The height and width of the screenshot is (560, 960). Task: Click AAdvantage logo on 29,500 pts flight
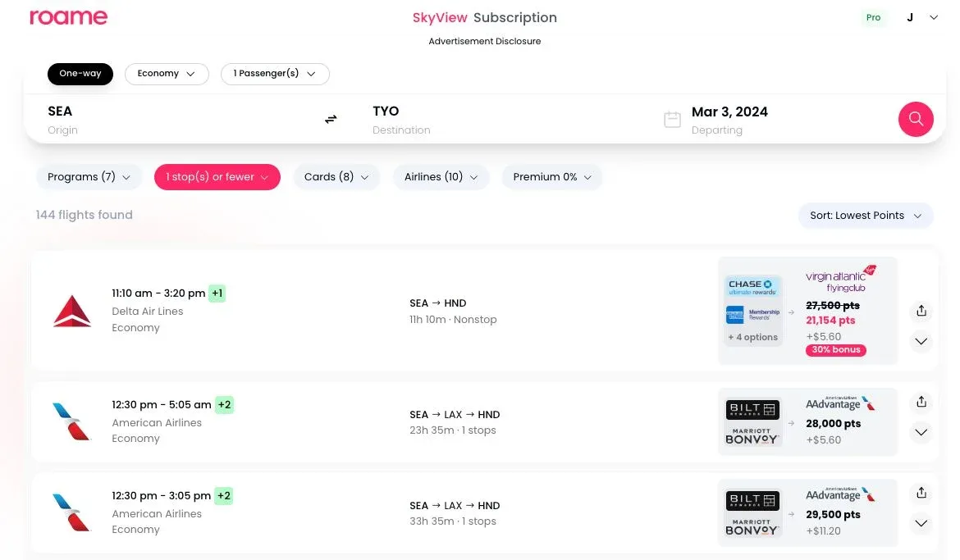click(840, 494)
